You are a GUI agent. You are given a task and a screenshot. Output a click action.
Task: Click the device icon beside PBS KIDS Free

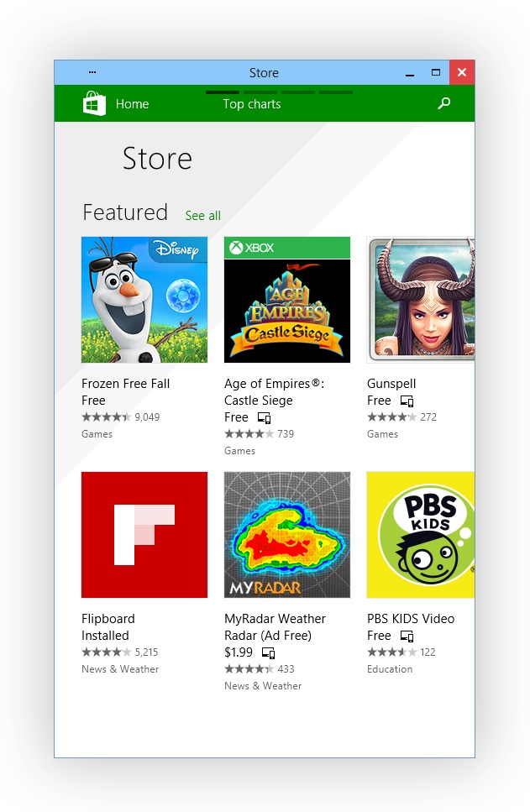click(407, 637)
